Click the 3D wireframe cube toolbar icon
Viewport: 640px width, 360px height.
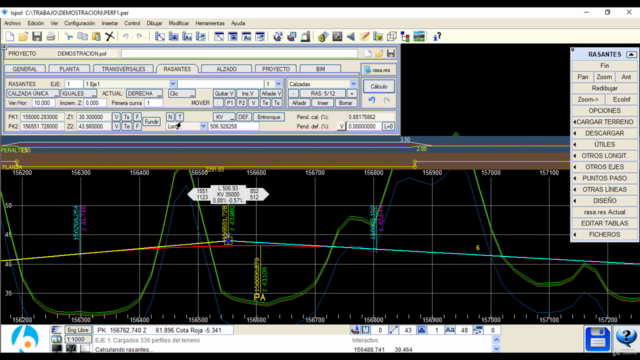tap(392, 37)
